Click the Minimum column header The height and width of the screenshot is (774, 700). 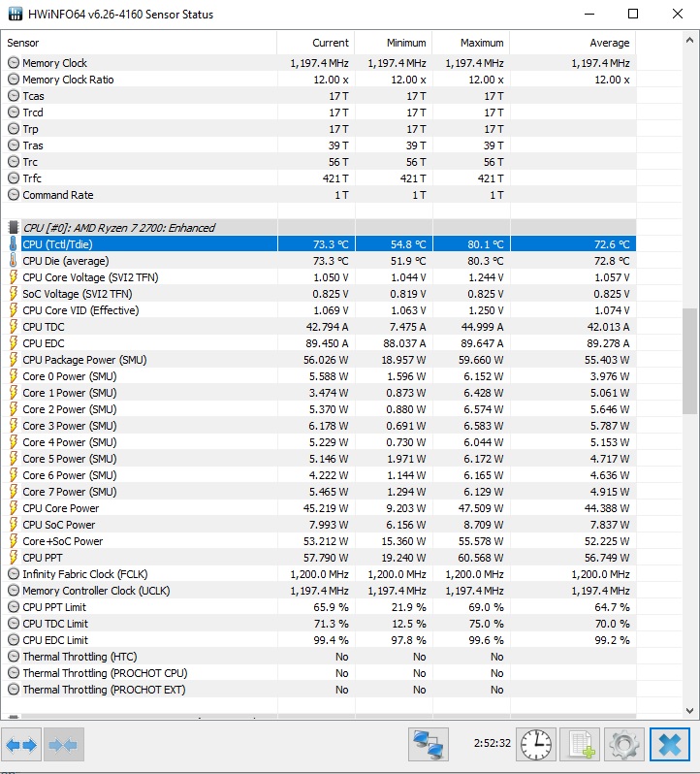coord(394,43)
